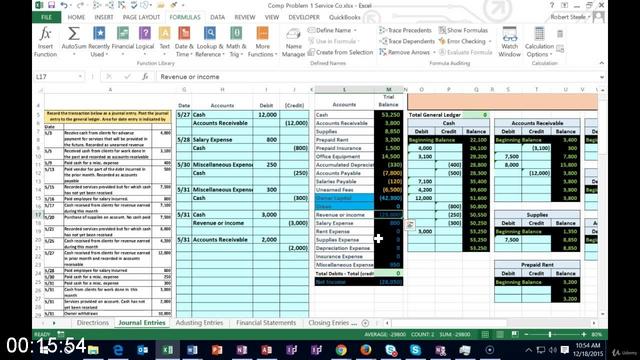The width and height of the screenshot is (640, 360).
Task: Switch to the PAGE LAYOUT tab
Action: (141, 17)
